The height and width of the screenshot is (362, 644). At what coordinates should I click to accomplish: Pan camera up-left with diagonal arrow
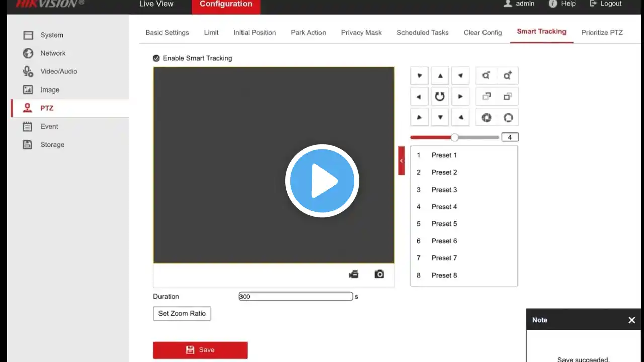(419, 76)
